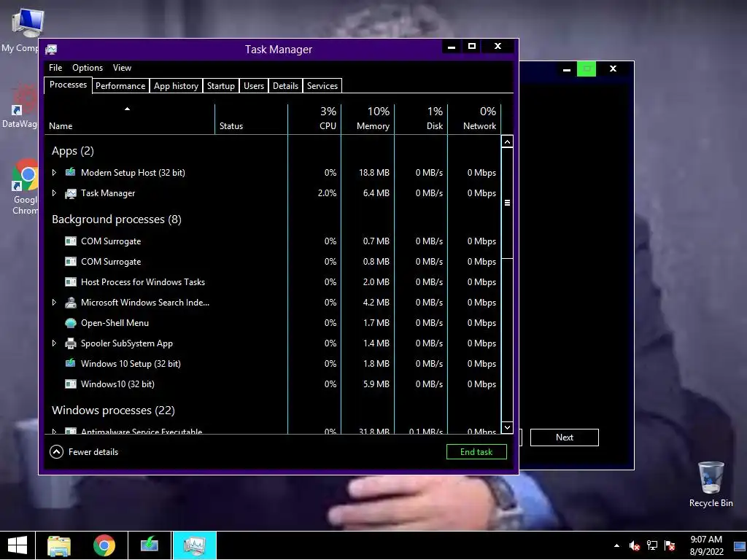Click the 2.0% CPU value
This screenshot has height=560, width=747.
point(327,192)
